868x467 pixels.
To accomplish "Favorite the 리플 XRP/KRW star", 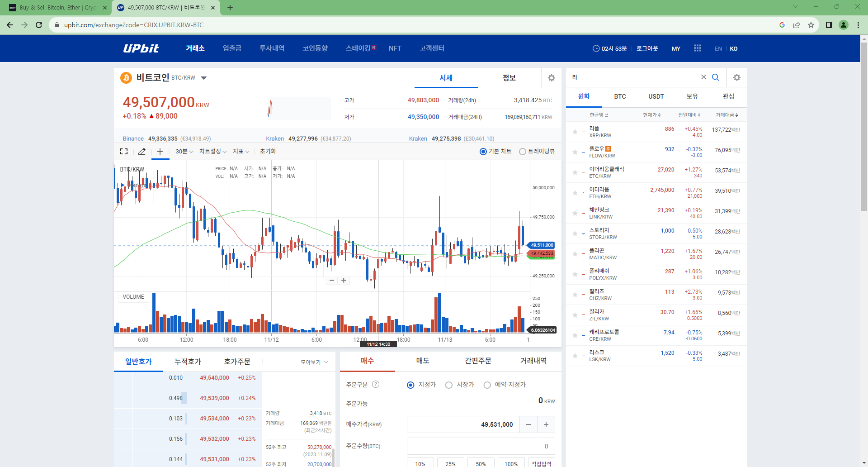I will (x=575, y=132).
